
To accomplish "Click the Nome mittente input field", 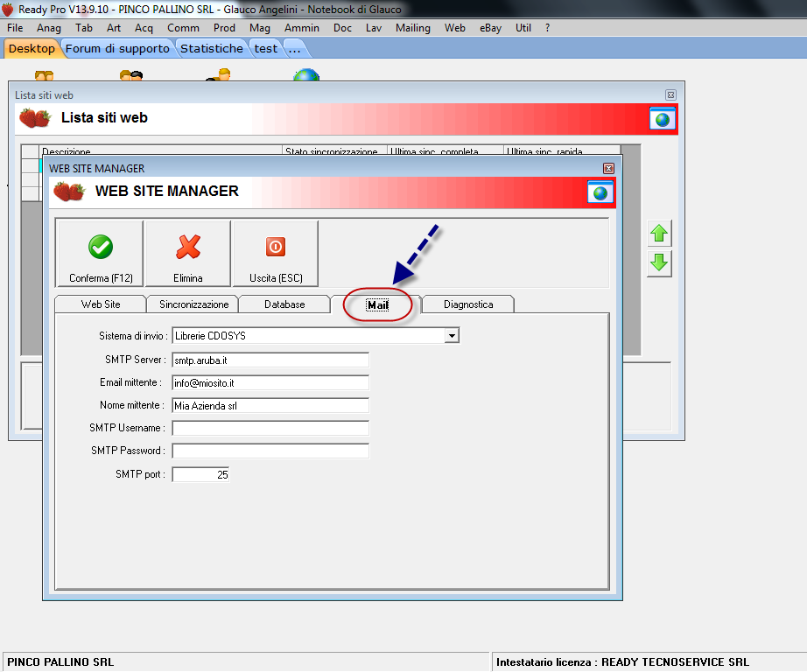I will tap(270, 405).
